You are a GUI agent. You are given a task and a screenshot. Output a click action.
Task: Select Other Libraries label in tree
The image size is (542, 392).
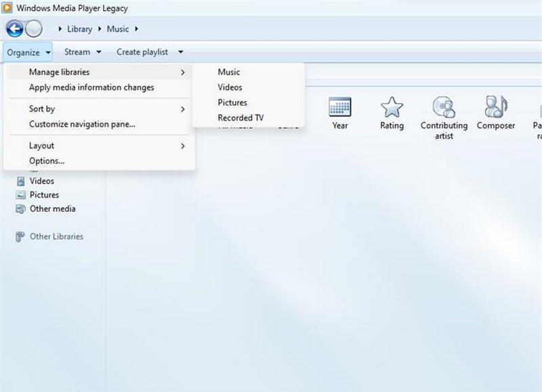[56, 236]
